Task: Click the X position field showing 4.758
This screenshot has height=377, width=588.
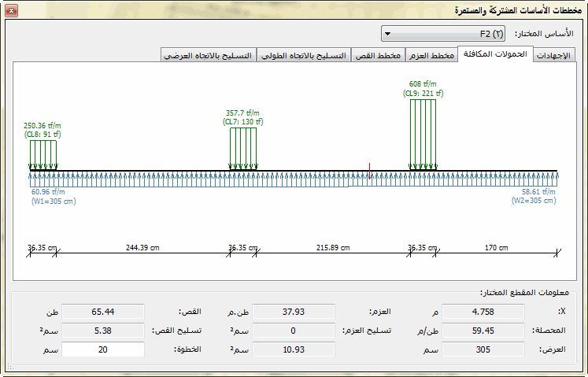Action: [x=483, y=311]
